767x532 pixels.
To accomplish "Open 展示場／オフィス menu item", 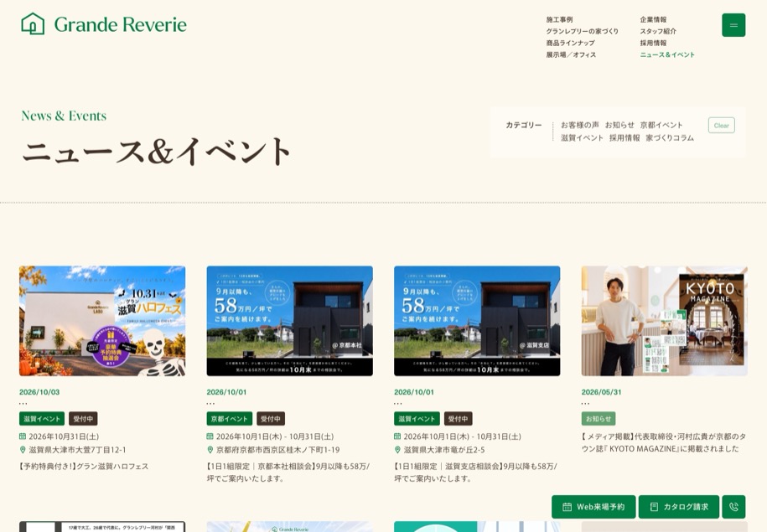I will [571, 54].
